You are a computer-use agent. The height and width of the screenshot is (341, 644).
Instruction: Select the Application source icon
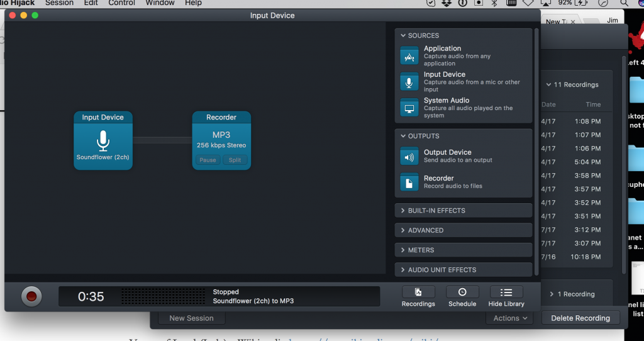point(409,56)
